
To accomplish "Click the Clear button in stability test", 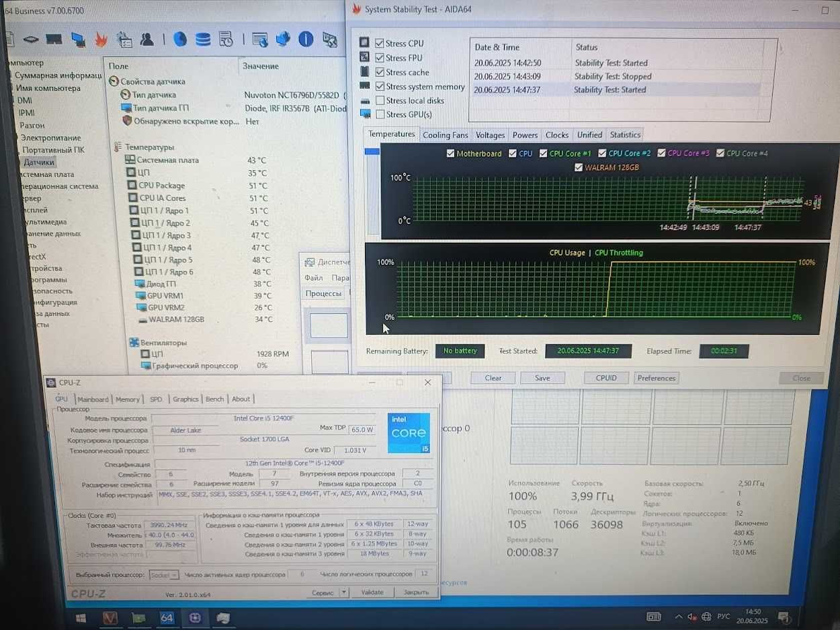I will coord(493,378).
